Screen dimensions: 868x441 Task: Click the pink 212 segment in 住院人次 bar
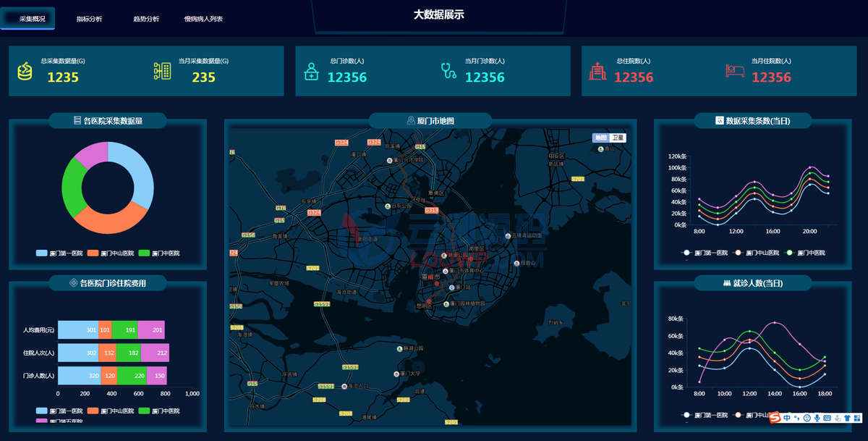pos(155,353)
